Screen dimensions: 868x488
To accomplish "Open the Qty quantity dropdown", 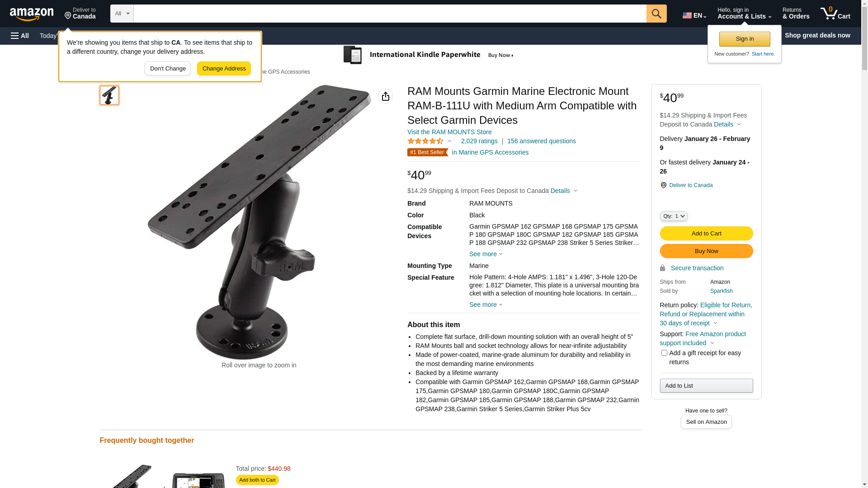I will [x=674, y=216].
